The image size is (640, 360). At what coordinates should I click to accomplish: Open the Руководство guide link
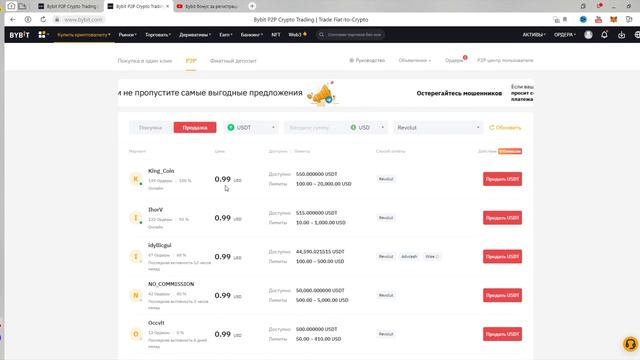click(367, 60)
